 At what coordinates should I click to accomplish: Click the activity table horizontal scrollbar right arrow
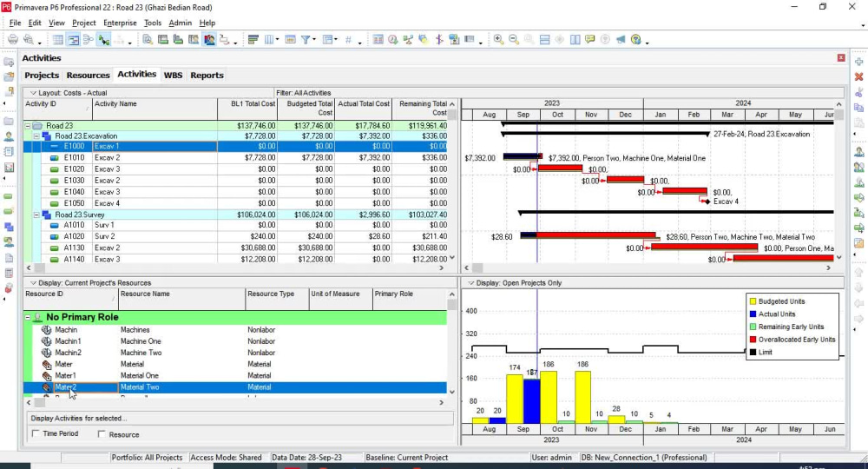click(441, 268)
